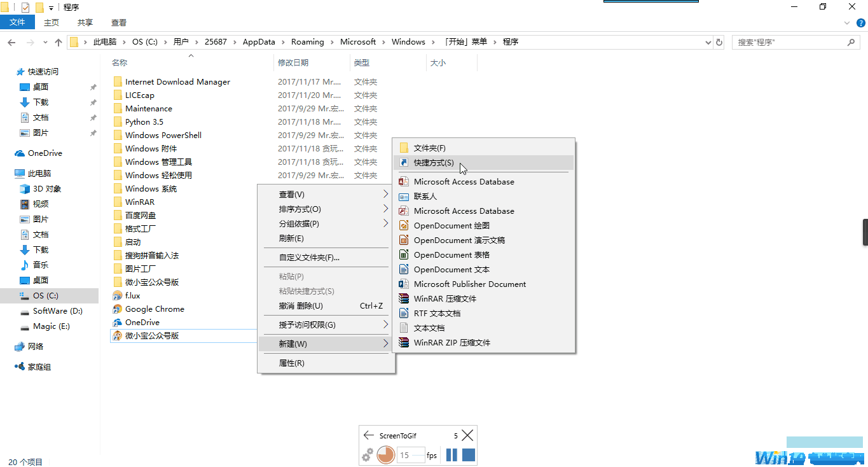The height and width of the screenshot is (467, 868).
Task: Select the f.lux shortcut icon
Action: click(117, 296)
